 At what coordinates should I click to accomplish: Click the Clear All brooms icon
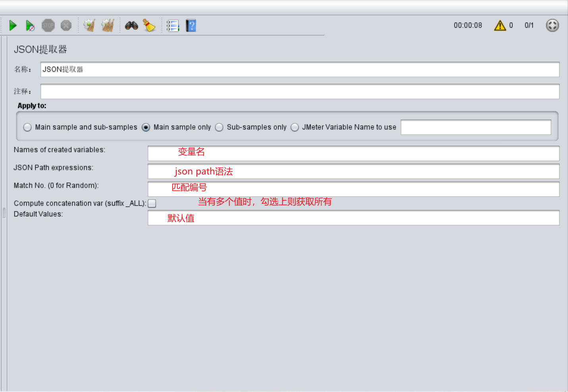[108, 26]
